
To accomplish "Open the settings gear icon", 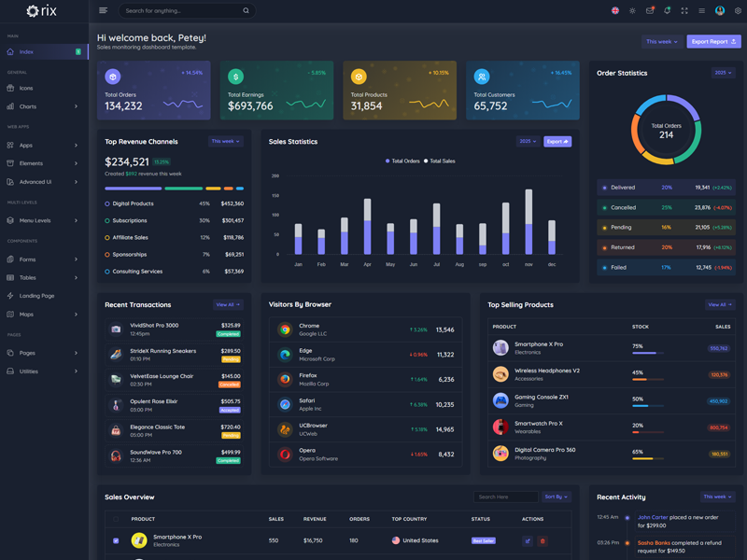I will pos(738,11).
